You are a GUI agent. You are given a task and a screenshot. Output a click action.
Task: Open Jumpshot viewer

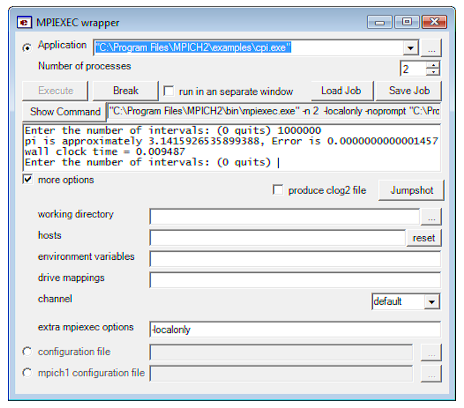411,190
